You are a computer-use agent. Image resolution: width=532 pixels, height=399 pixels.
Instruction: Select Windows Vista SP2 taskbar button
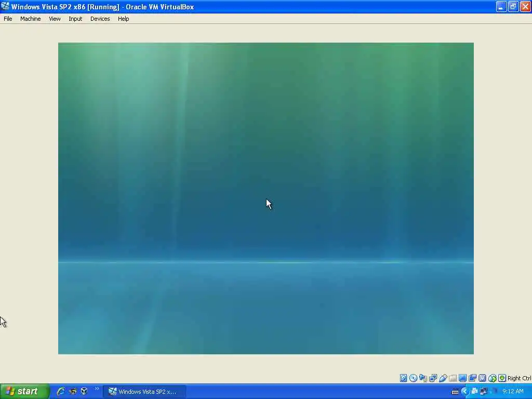coord(144,392)
